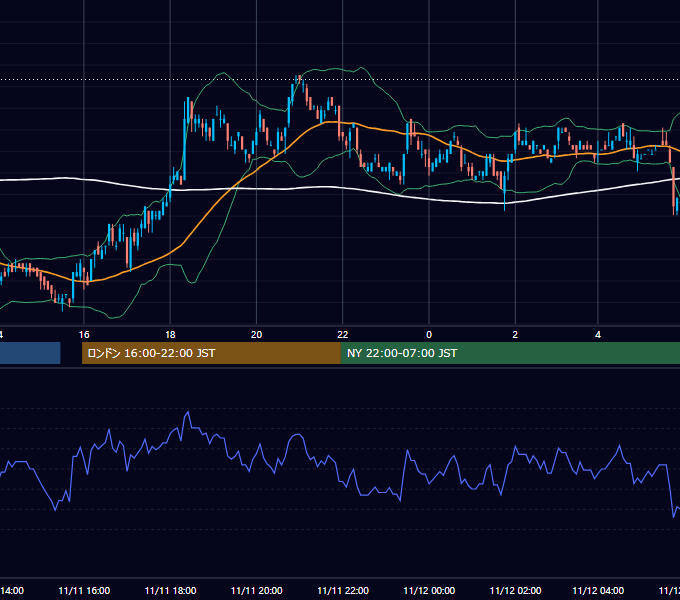Screen dimensions: 680x600
Task: Click the 18 hour label on price chart
Action: pos(170,335)
